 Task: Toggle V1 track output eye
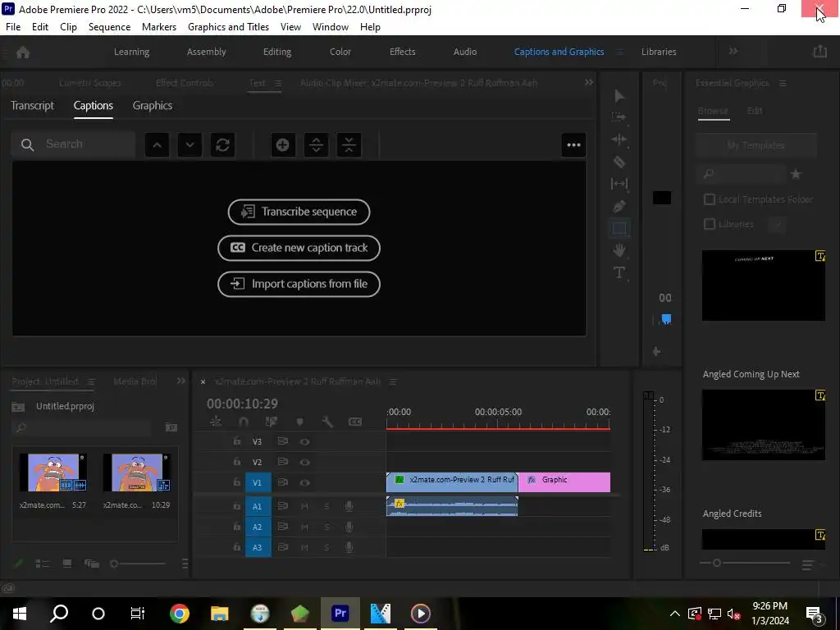tap(305, 482)
